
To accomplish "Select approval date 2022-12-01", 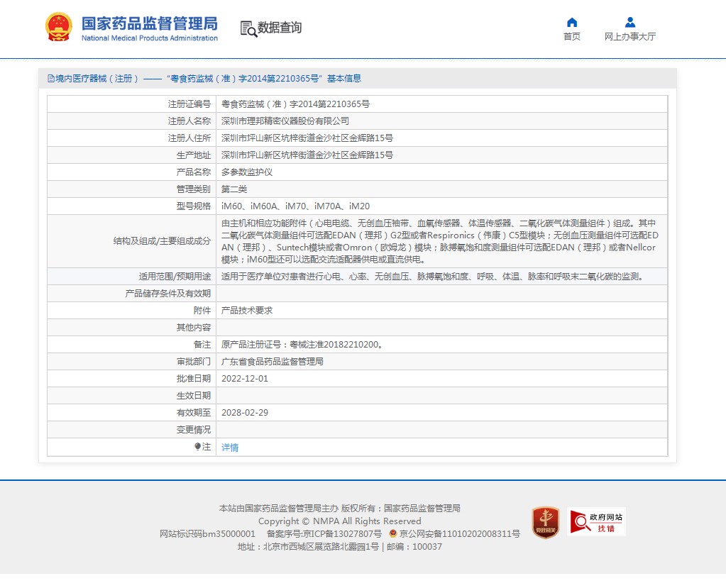I will point(244,379).
